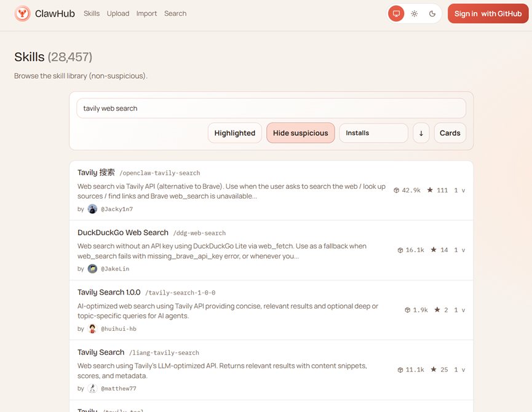Click installs cube icon next to 42.9k
532x412 pixels.
pos(396,190)
